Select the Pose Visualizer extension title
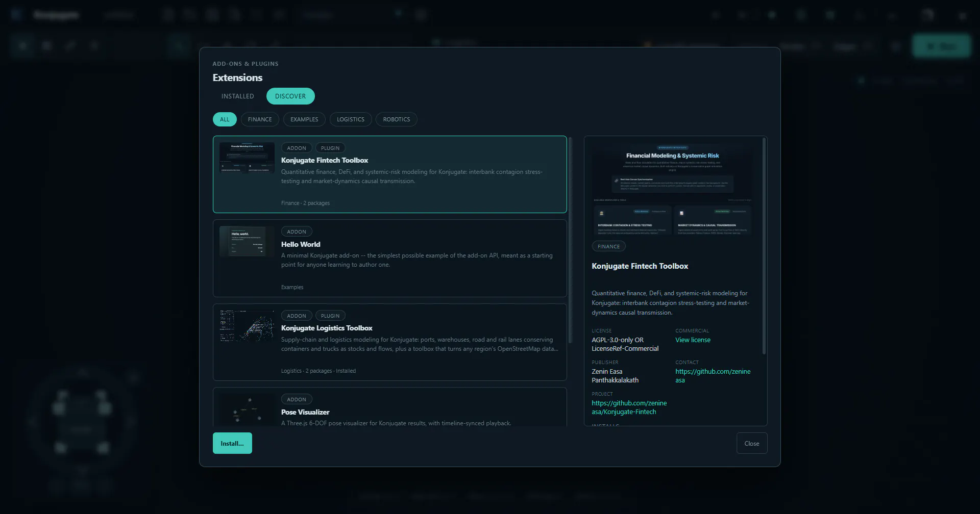The image size is (980, 514). 305,412
